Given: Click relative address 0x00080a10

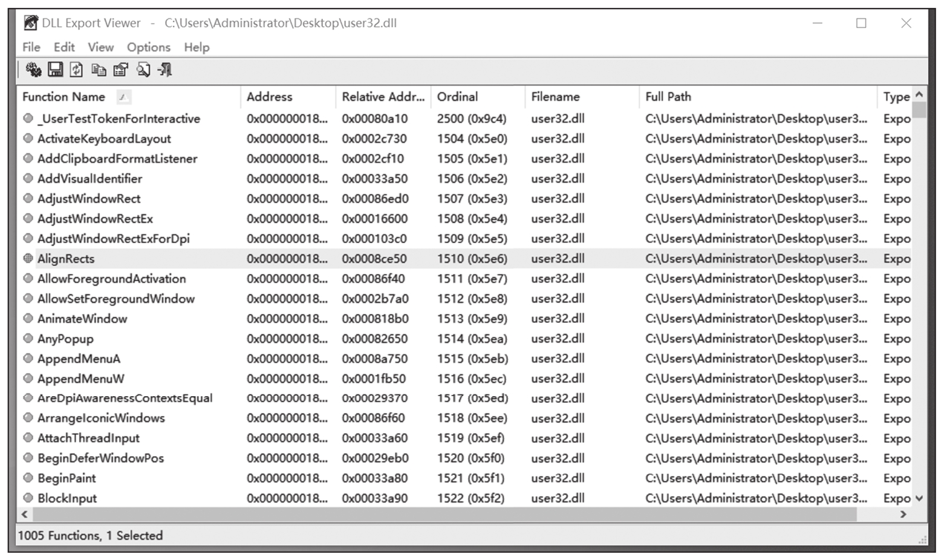Looking at the screenshot, I should [375, 119].
